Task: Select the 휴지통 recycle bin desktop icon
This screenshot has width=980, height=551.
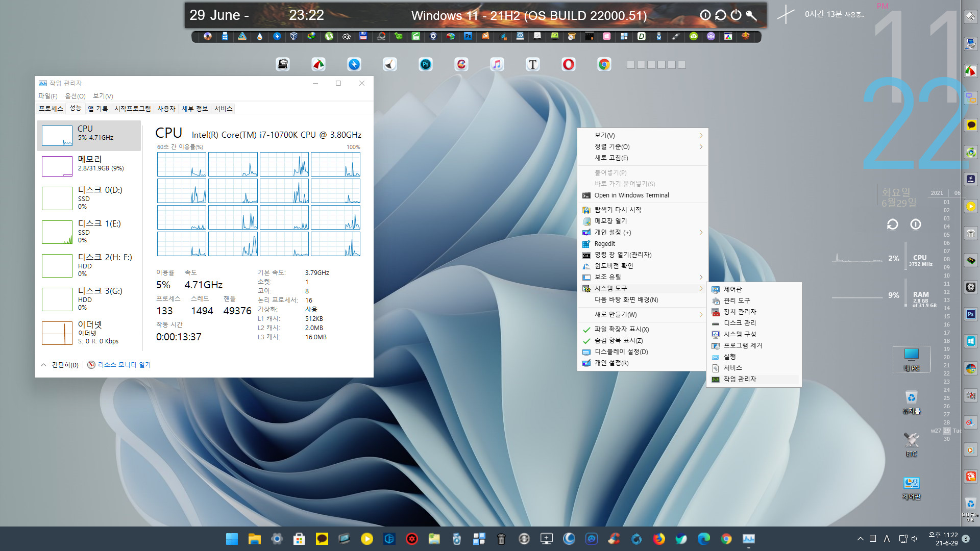Action: tap(911, 402)
